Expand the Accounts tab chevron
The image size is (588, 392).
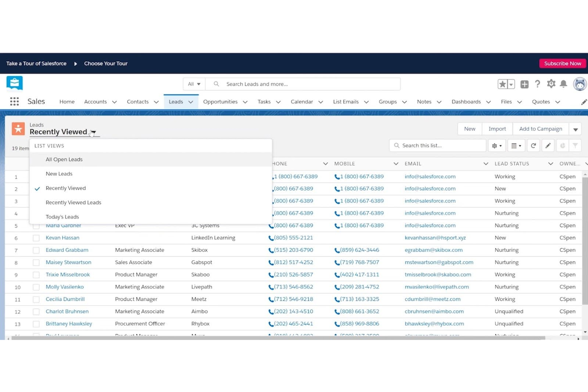(114, 102)
